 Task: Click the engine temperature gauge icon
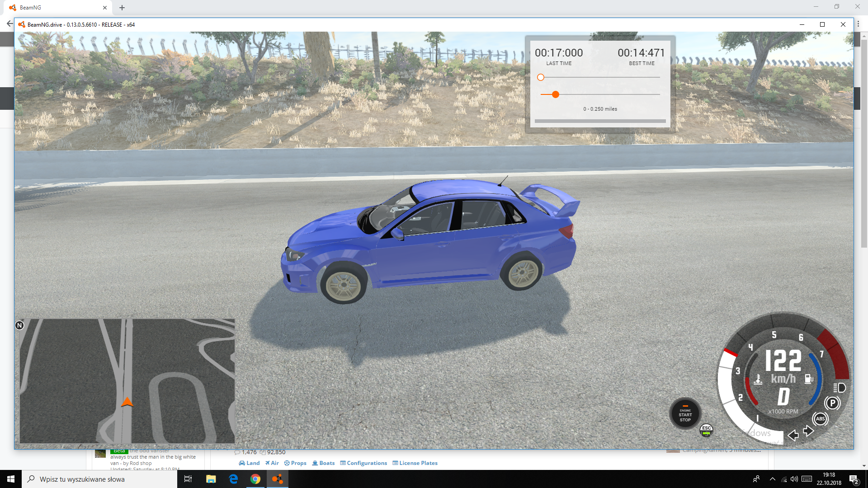[758, 379]
